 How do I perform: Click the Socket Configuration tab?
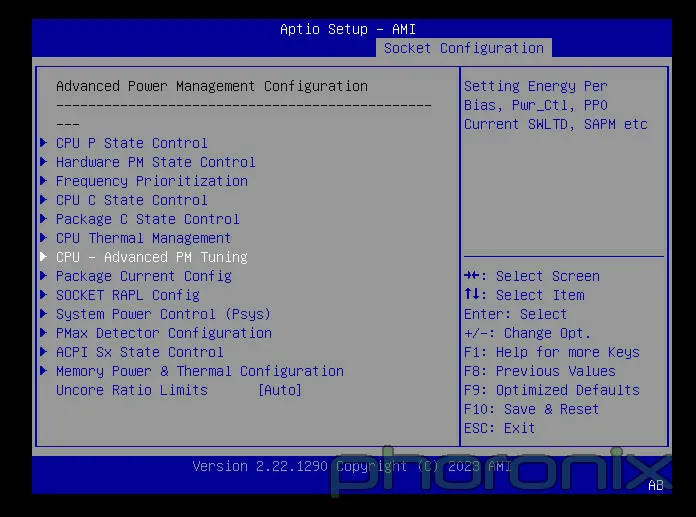pyautogui.click(x=464, y=48)
